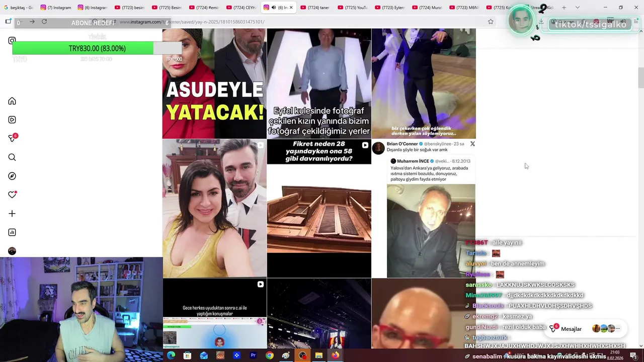The image size is (644, 362).
Task: Switch to the (7723) besim YouTube tab
Action: point(130,8)
